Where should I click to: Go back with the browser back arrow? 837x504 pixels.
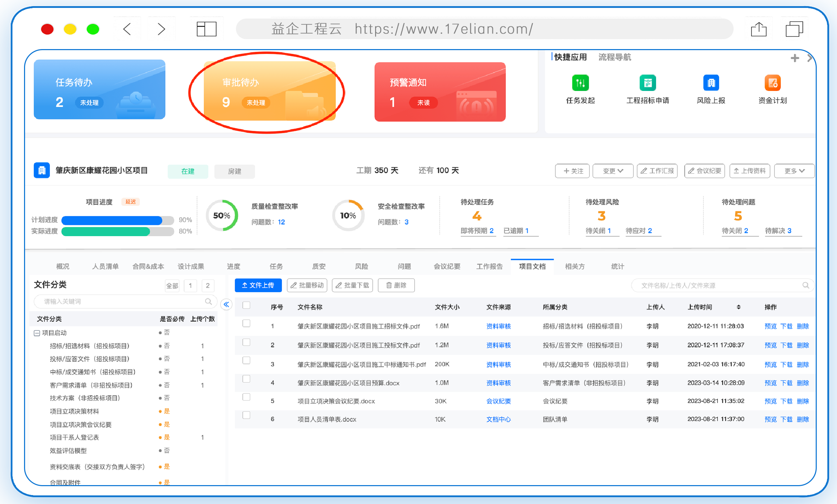pyautogui.click(x=127, y=29)
